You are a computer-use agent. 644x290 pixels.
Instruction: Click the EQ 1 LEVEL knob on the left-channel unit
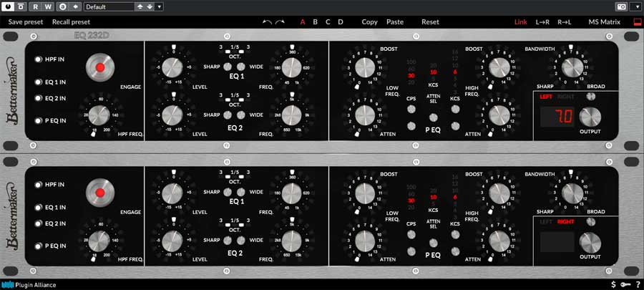click(x=172, y=67)
